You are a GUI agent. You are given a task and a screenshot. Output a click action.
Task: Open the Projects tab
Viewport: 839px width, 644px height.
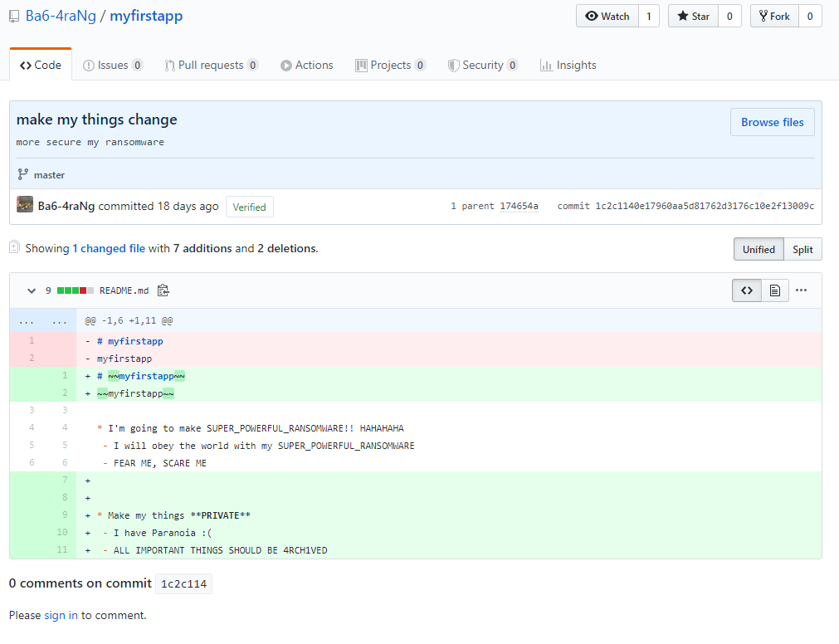pyautogui.click(x=390, y=65)
